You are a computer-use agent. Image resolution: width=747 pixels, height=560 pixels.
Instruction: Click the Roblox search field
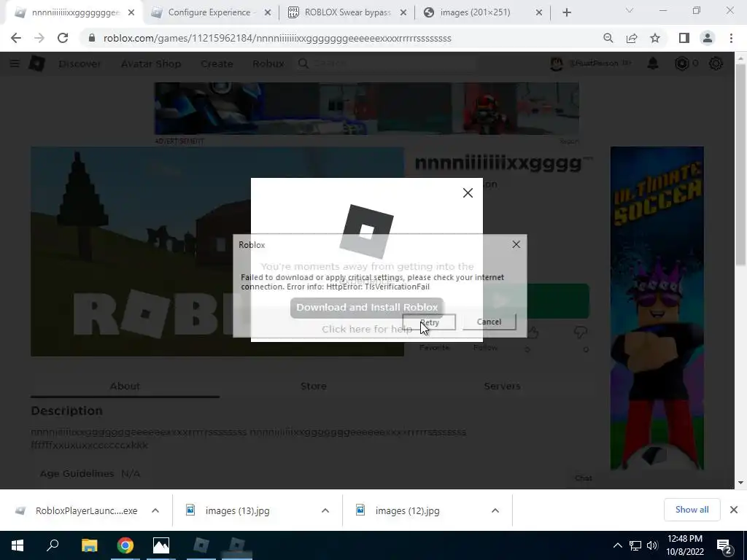[x=386, y=63]
